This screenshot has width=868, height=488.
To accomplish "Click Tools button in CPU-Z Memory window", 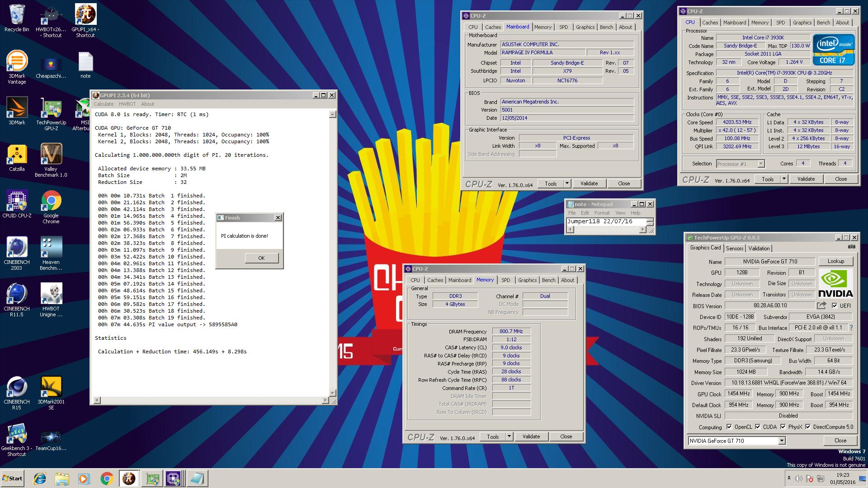I will [x=493, y=436].
